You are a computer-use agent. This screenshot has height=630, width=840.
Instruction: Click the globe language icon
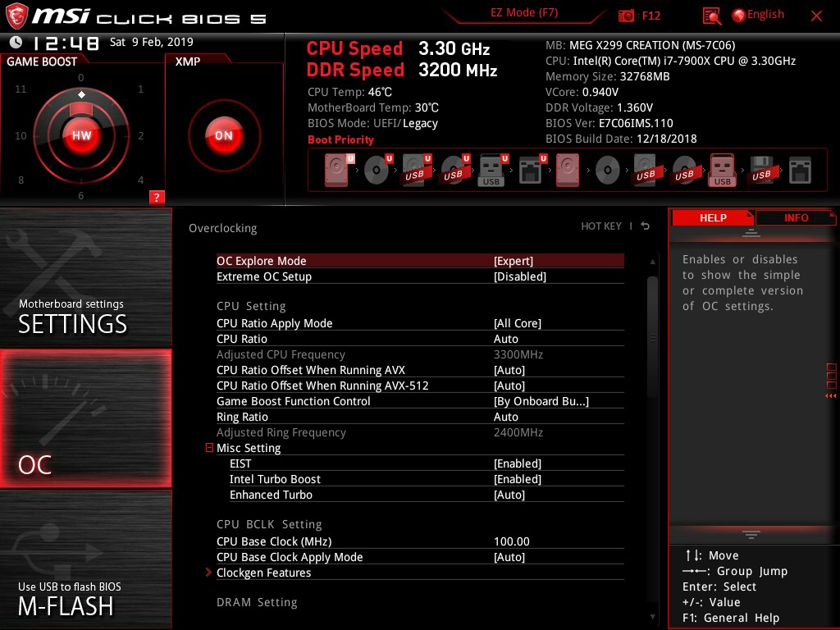(738, 15)
